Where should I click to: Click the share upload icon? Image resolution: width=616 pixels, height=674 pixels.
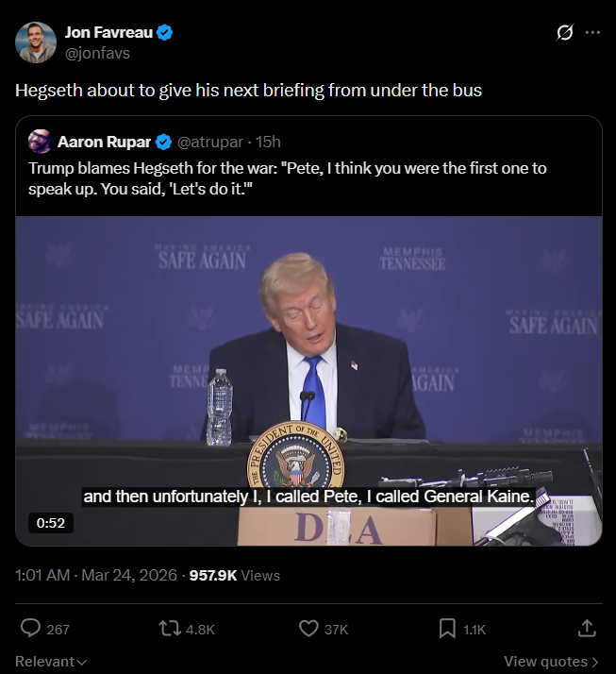click(586, 628)
